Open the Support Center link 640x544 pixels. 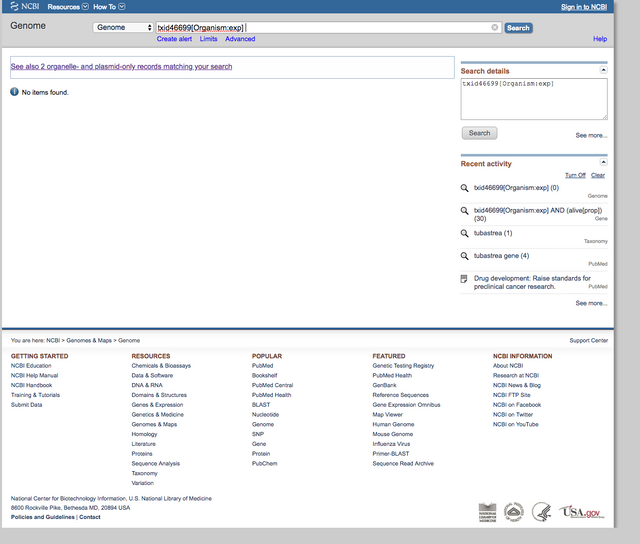(x=589, y=340)
